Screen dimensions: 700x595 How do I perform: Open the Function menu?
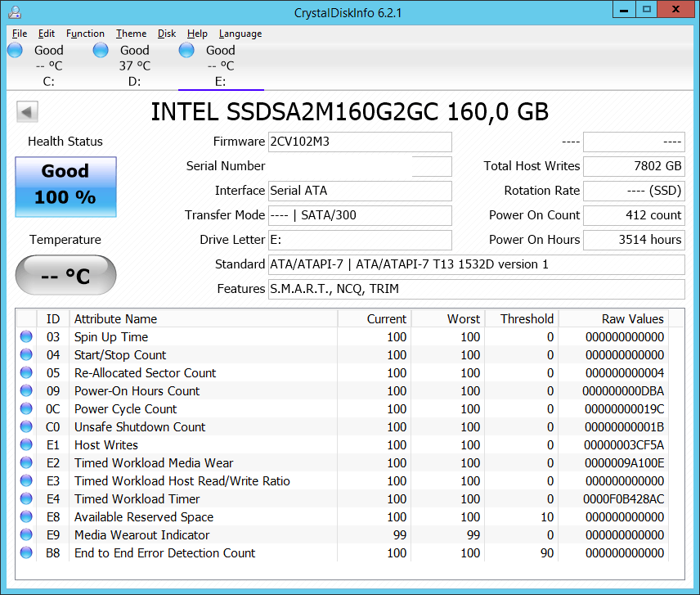click(x=85, y=34)
